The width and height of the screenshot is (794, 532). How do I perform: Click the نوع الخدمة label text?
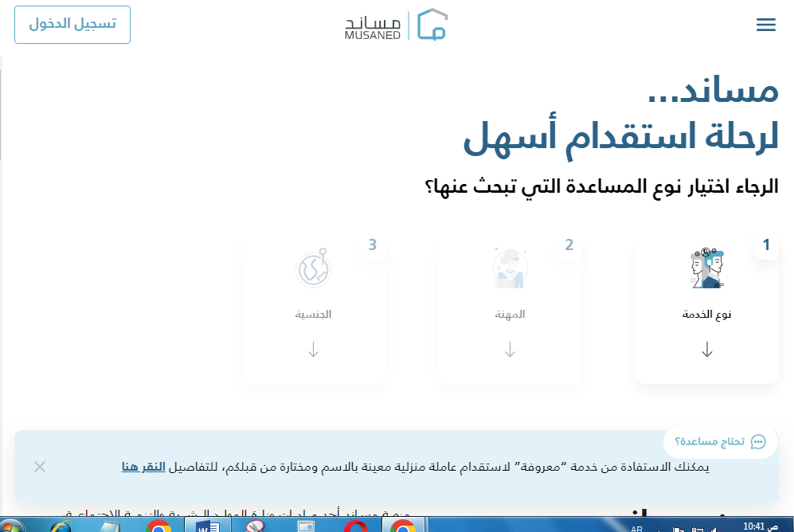(x=706, y=314)
